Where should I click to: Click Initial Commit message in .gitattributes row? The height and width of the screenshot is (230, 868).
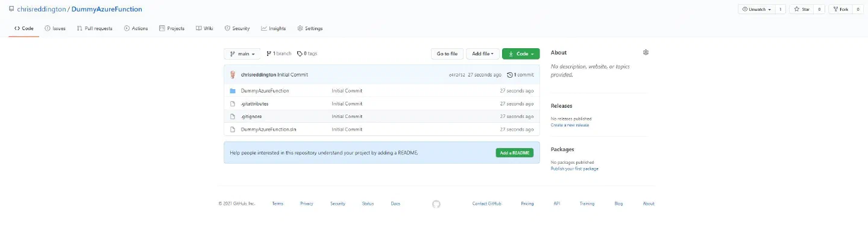[347, 104]
